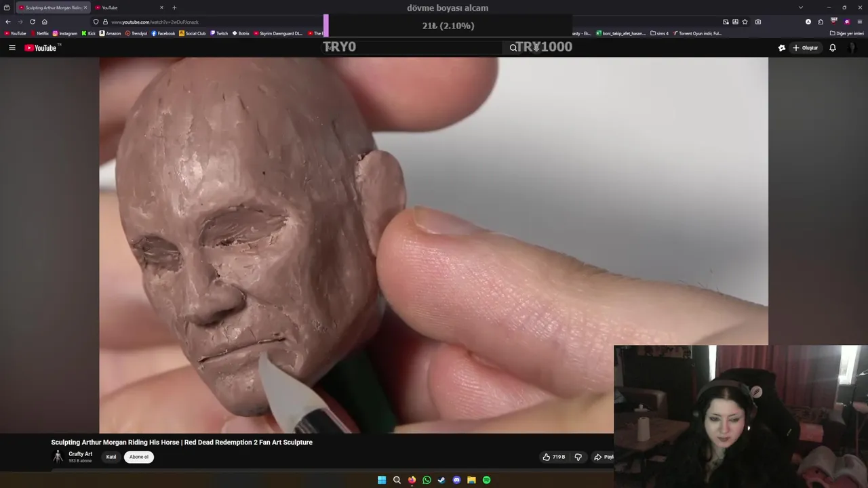Open the YouTube hamburger guide menu

(x=12, y=48)
